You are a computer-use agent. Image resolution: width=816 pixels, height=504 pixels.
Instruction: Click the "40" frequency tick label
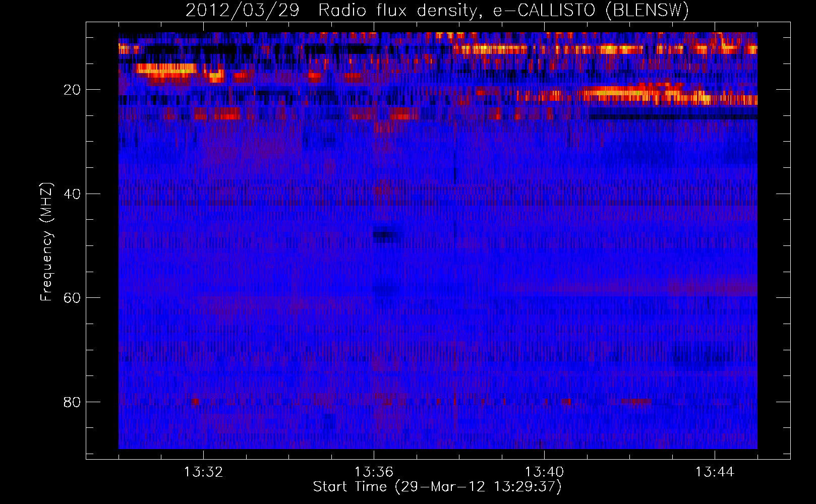(72, 194)
